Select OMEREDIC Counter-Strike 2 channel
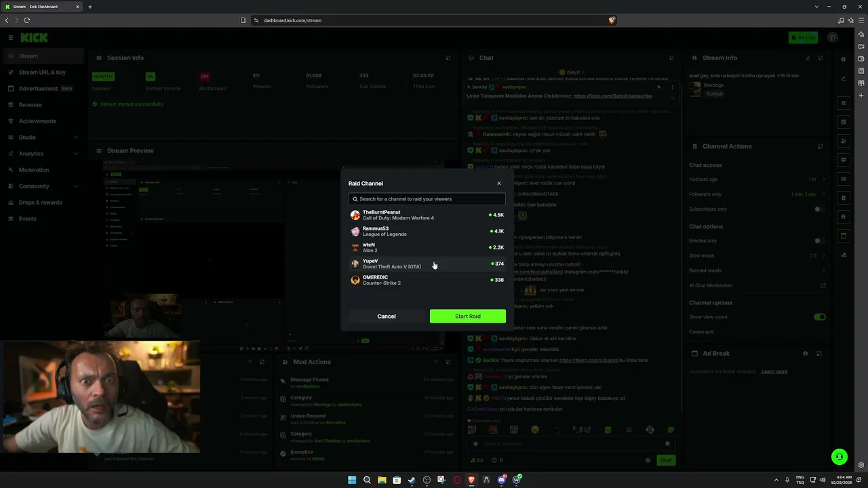Screen dimensions: 868x488 (x=427, y=280)
